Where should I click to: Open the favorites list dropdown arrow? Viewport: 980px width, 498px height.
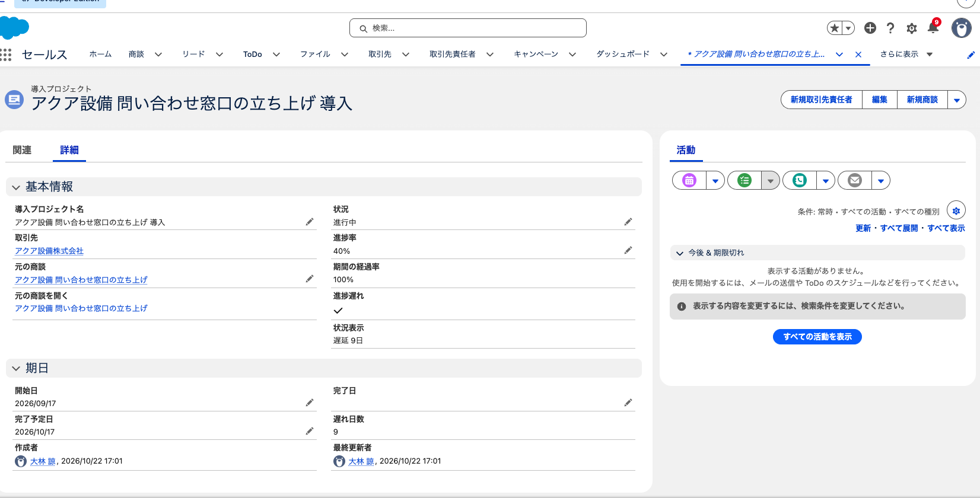[848, 28]
